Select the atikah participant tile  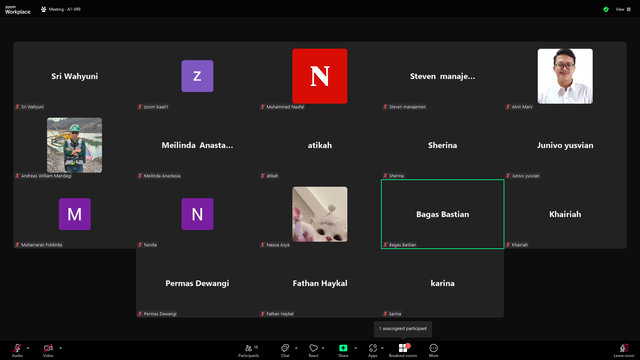click(x=320, y=145)
